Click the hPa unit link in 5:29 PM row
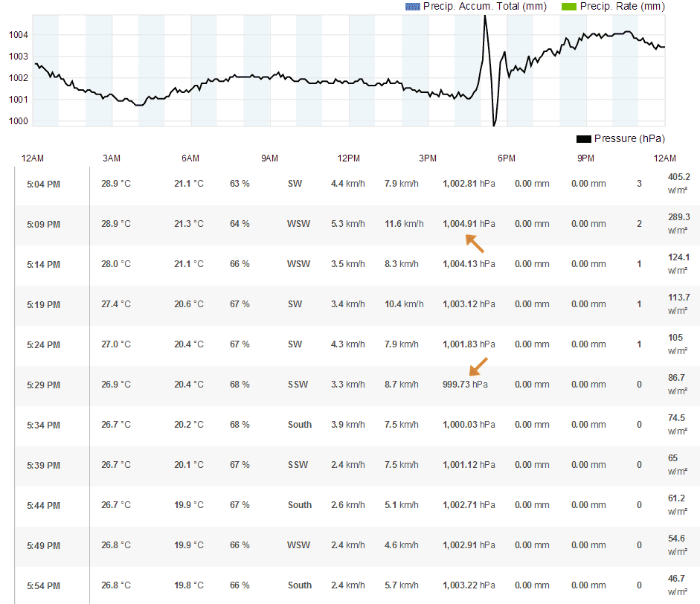 tap(480, 385)
